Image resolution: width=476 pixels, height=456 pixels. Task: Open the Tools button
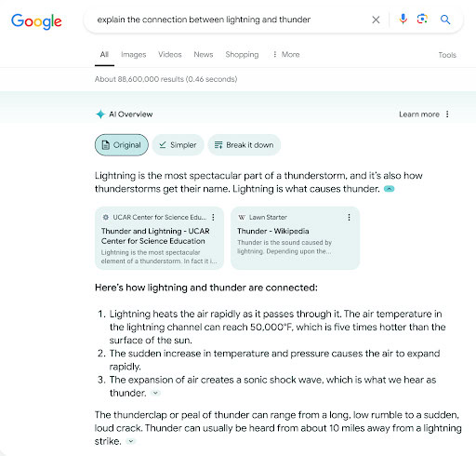pos(447,55)
